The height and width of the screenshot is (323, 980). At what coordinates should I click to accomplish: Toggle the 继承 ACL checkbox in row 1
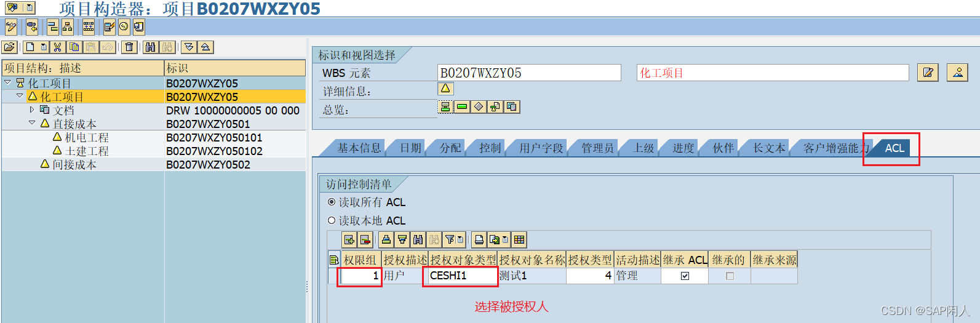point(685,276)
